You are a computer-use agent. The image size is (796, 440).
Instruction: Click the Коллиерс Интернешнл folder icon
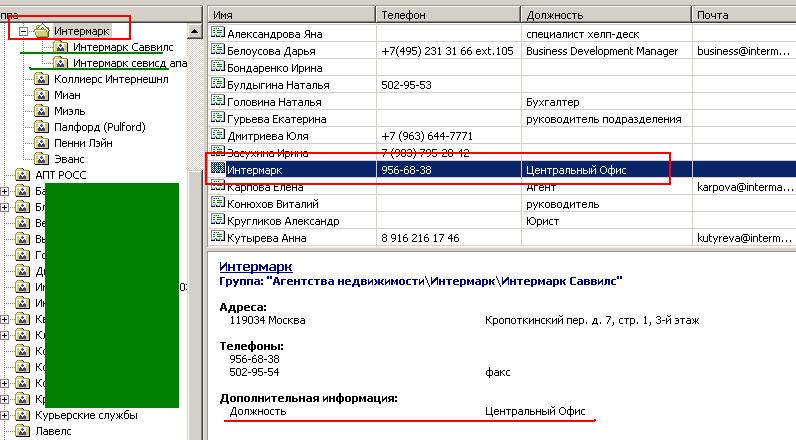click(41, 79)
